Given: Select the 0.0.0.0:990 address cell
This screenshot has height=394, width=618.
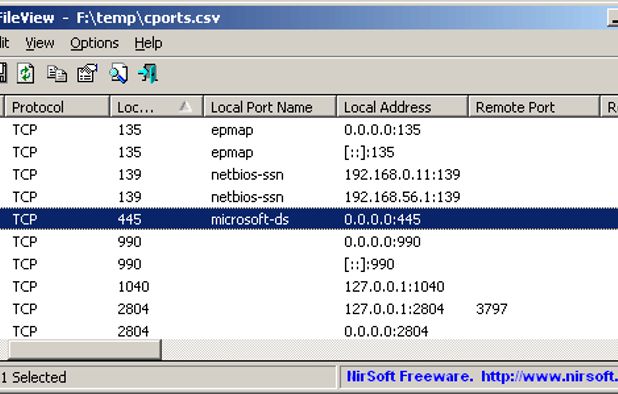Looking at the screenshot, I should tap(382, 242).
